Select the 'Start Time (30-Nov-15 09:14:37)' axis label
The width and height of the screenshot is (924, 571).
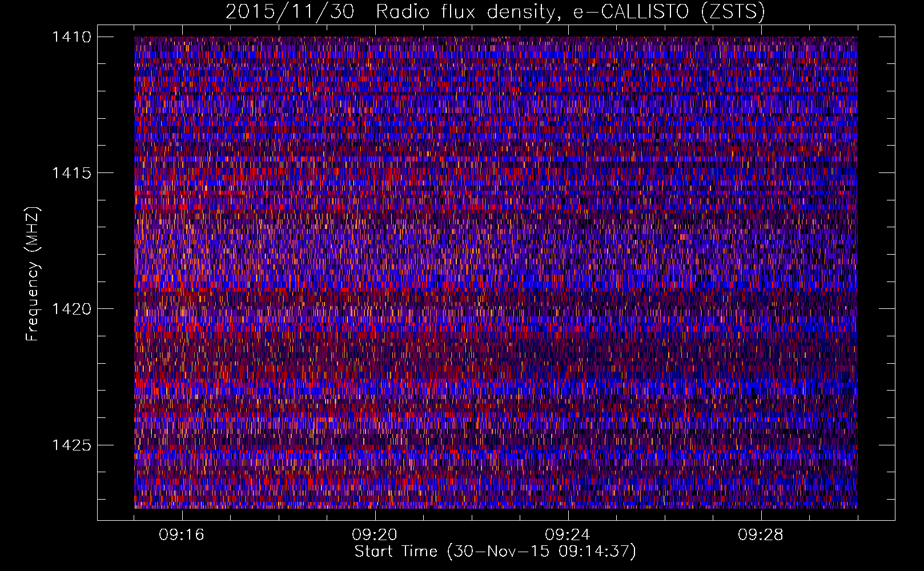(x=495, y=552)
